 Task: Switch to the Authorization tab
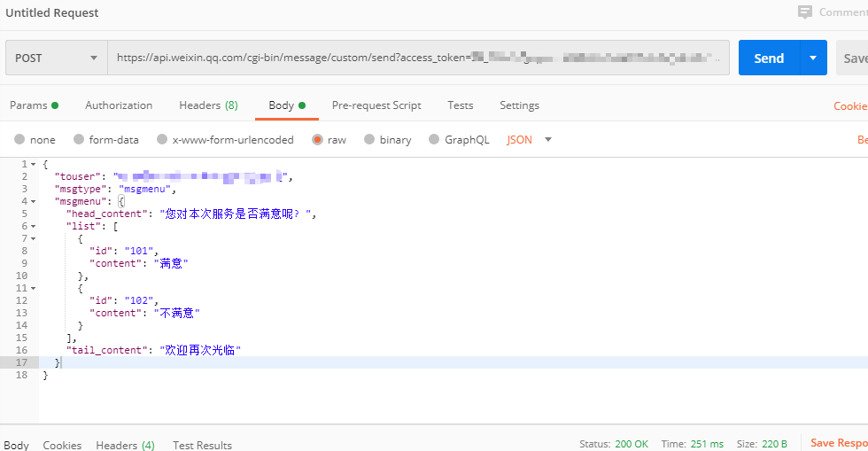(x=119, y=105)
